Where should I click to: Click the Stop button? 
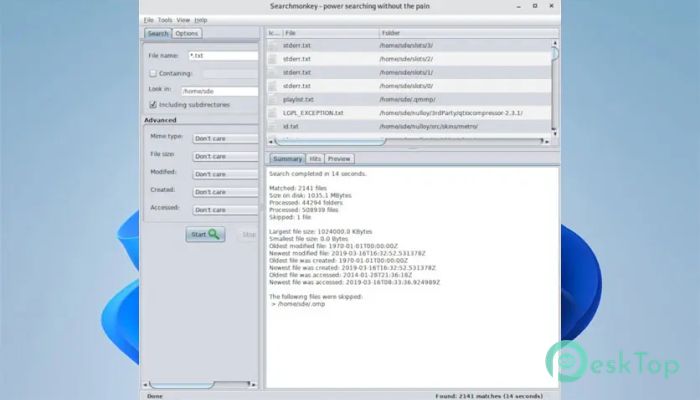click(x=249, y=234)
